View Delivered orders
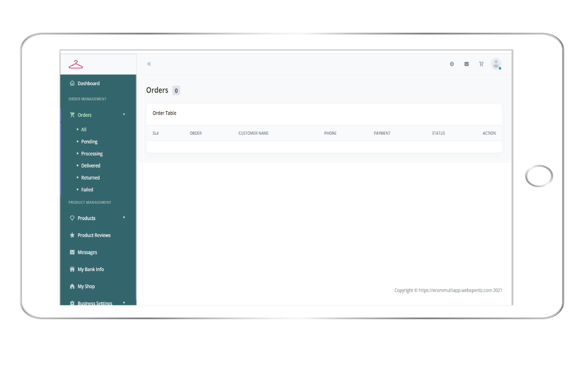Viewport: 588px width, 368px height. point(91,166)
